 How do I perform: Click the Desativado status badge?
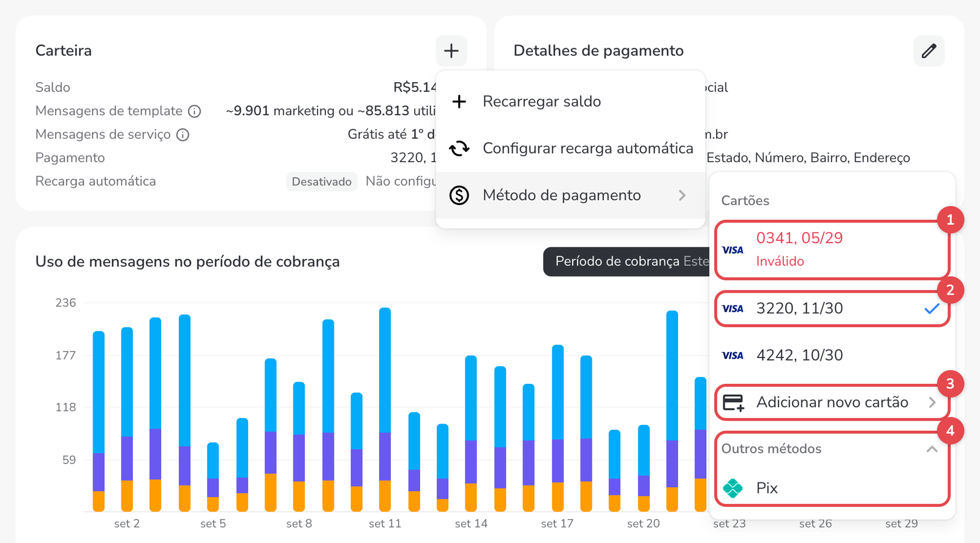(x=322, y=182)
